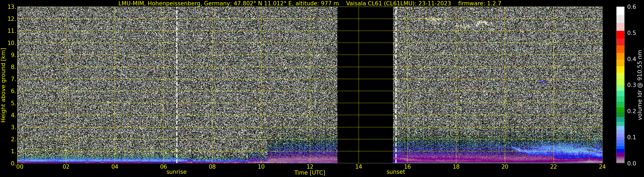The height and width of the screenshot is (177, 644).
Task: Click the time axis tick label '20'
Action: point(505,167)
